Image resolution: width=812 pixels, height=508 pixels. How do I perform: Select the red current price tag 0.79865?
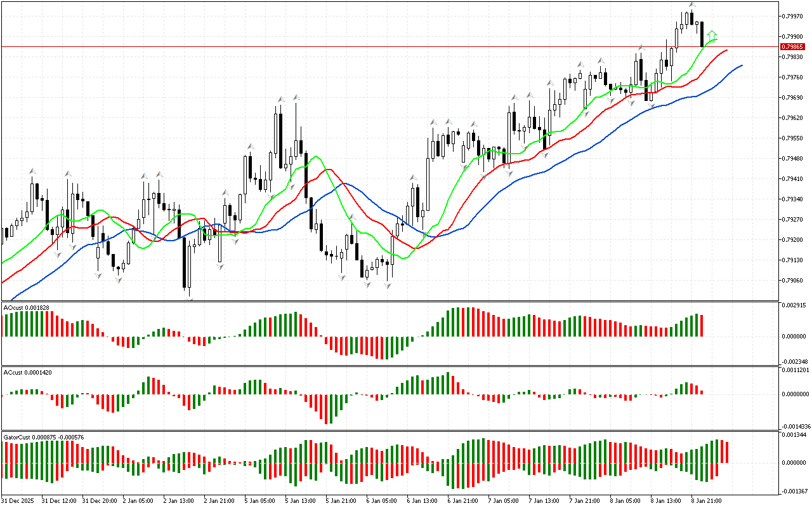click(x=792, y=47)
